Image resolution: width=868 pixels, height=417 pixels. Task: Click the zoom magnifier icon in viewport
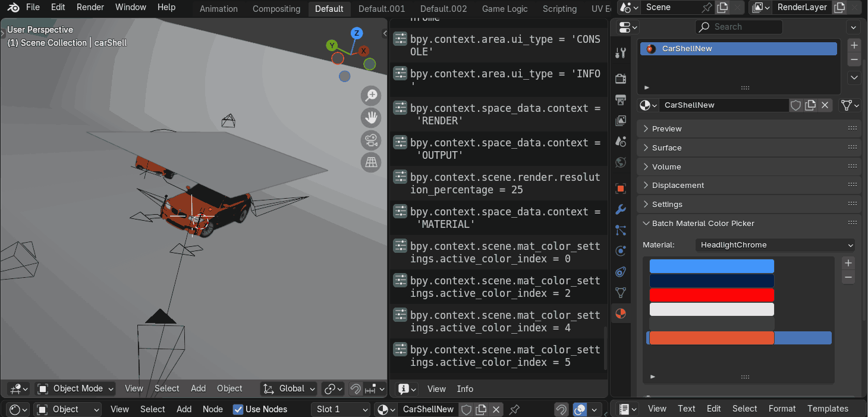[371, 96]
